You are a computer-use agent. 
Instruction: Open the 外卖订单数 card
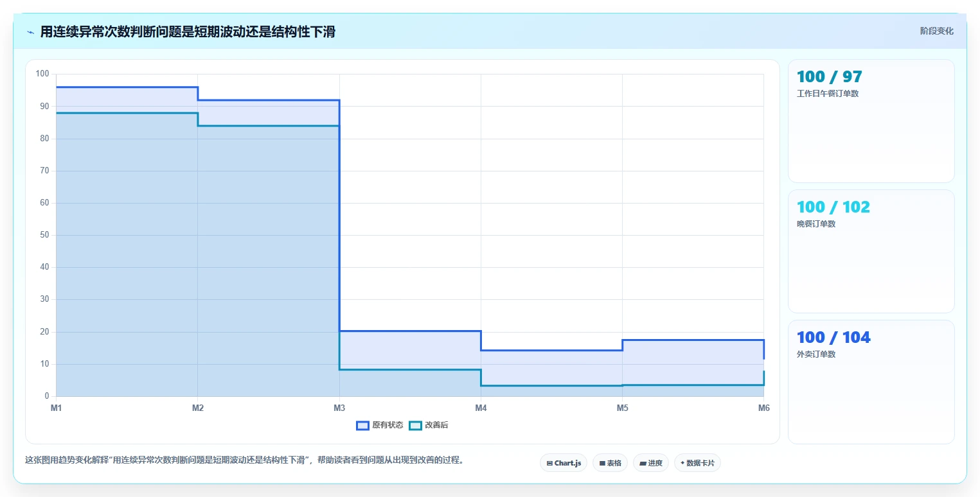pyautogui.click(x=871, y=381)
